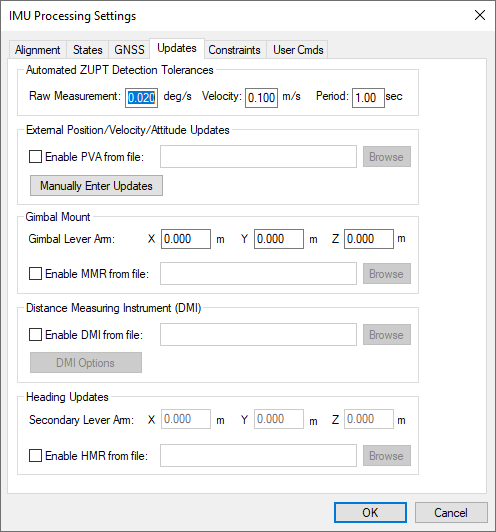
Task: Confirm settings with OK button
Action: (370, 512)
